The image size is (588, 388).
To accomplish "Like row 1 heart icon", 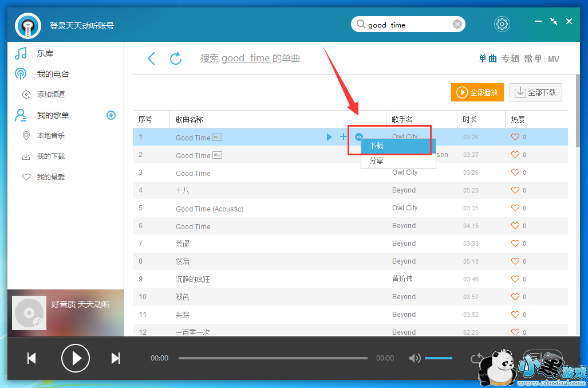I will pyautogui.click(x=515, y=137).
